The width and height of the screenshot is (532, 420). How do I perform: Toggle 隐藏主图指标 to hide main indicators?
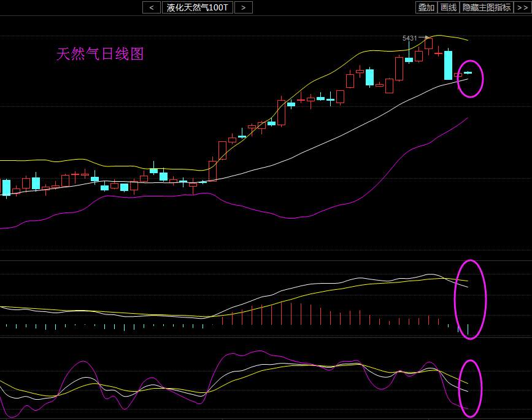(487, 7)
